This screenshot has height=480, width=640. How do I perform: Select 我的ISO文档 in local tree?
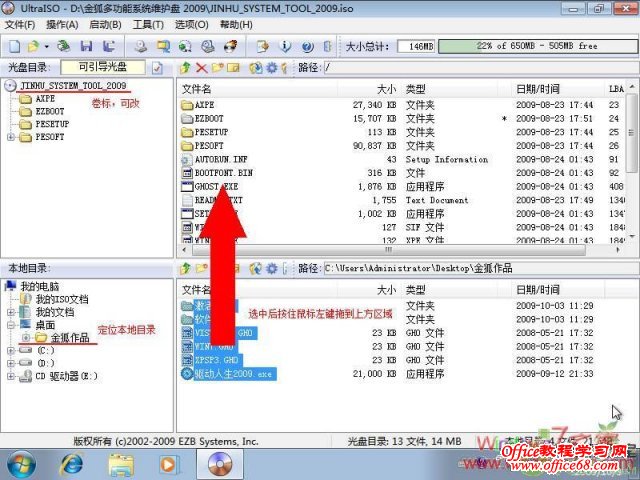(62, 299)
